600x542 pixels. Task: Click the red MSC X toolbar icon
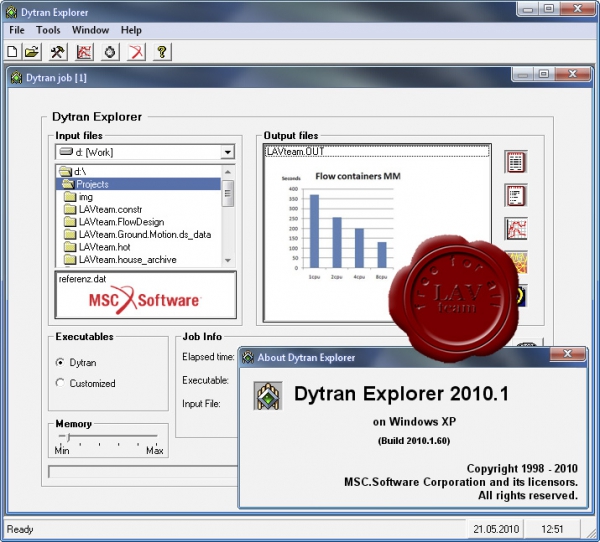click(x=137, y=52)
